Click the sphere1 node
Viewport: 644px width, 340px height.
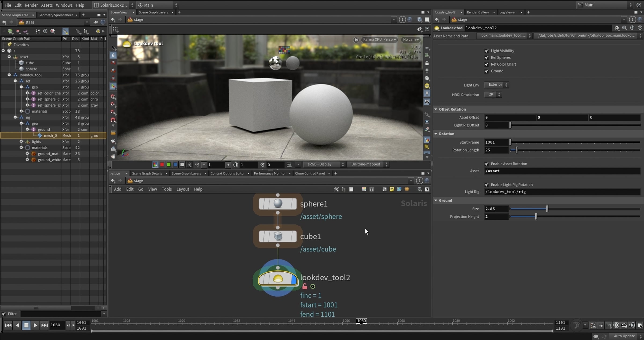click(x=278, y=204)
